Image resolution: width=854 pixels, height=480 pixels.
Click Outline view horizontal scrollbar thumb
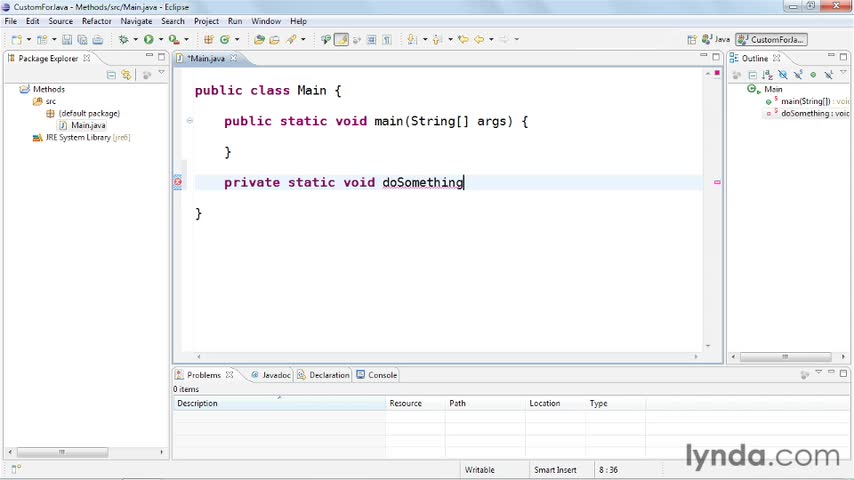coord(785,356)
